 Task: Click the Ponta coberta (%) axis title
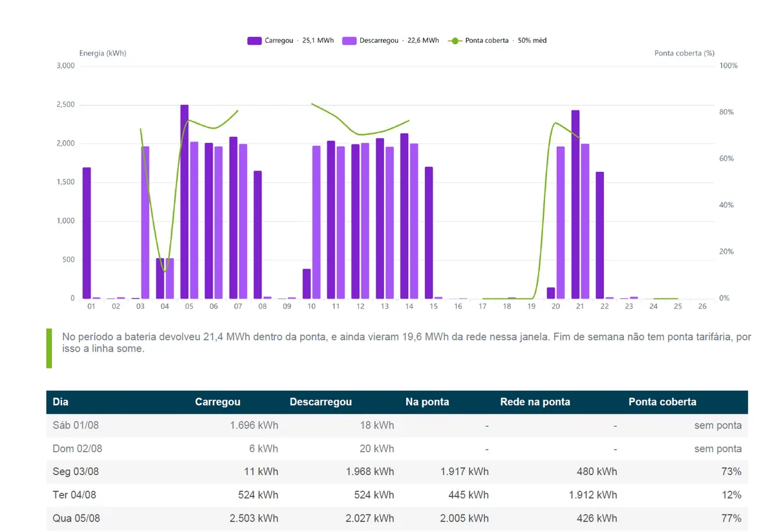(684, 54)
